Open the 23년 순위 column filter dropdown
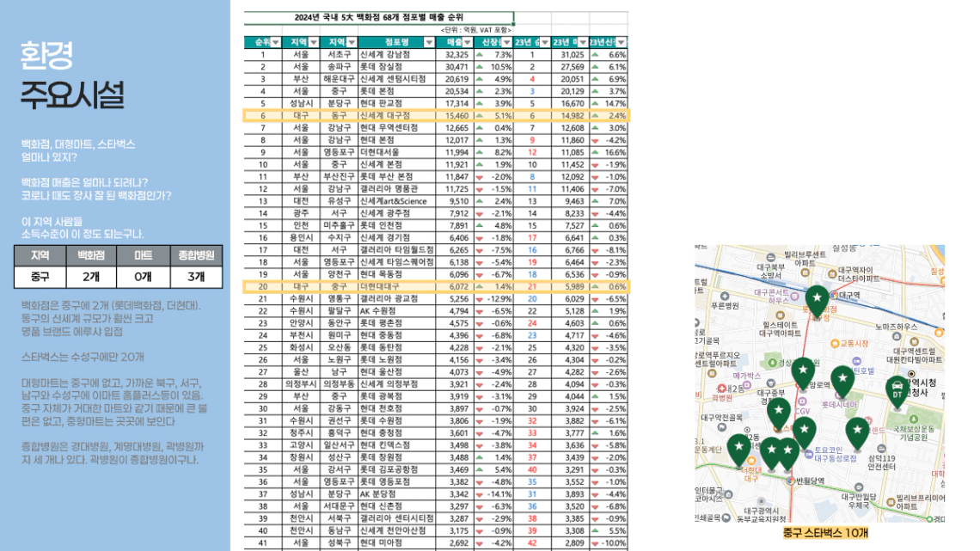This screenshot has height=551, width=980. tap(544, 42)
